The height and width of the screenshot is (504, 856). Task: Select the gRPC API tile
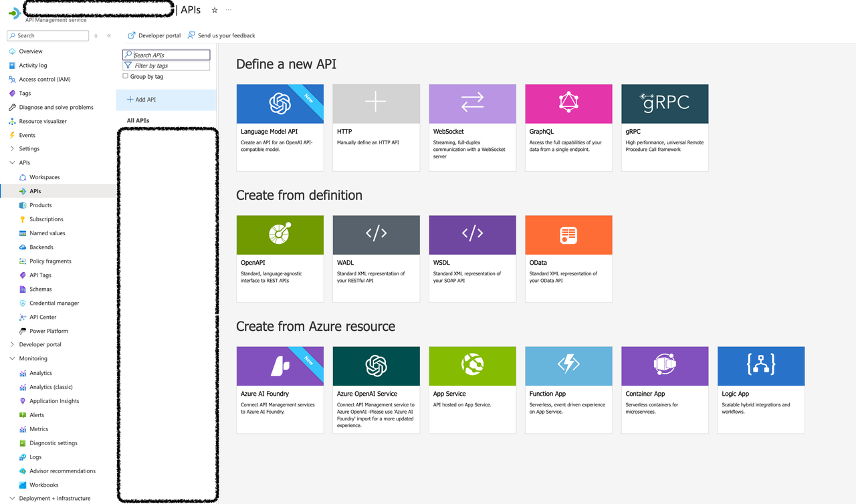point(665,128)
